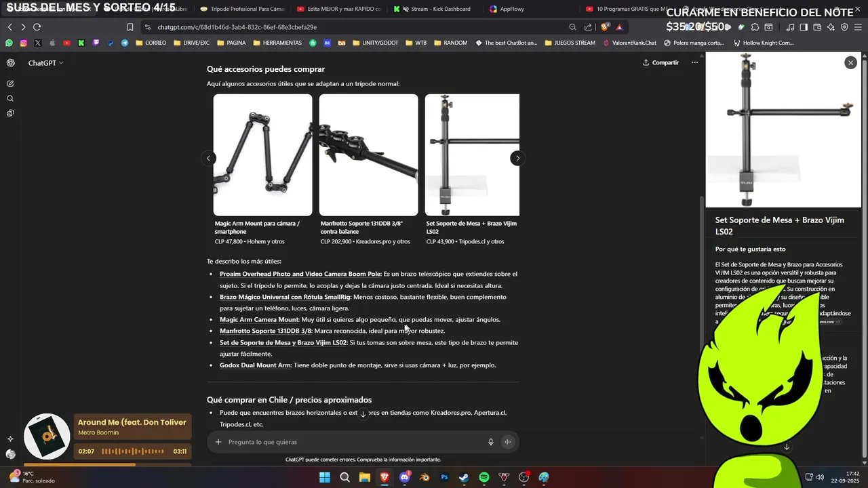Open the Windows Start menu
Viewport: 868px width, 488px height.
pyautogui.click(x=325, y=477)
